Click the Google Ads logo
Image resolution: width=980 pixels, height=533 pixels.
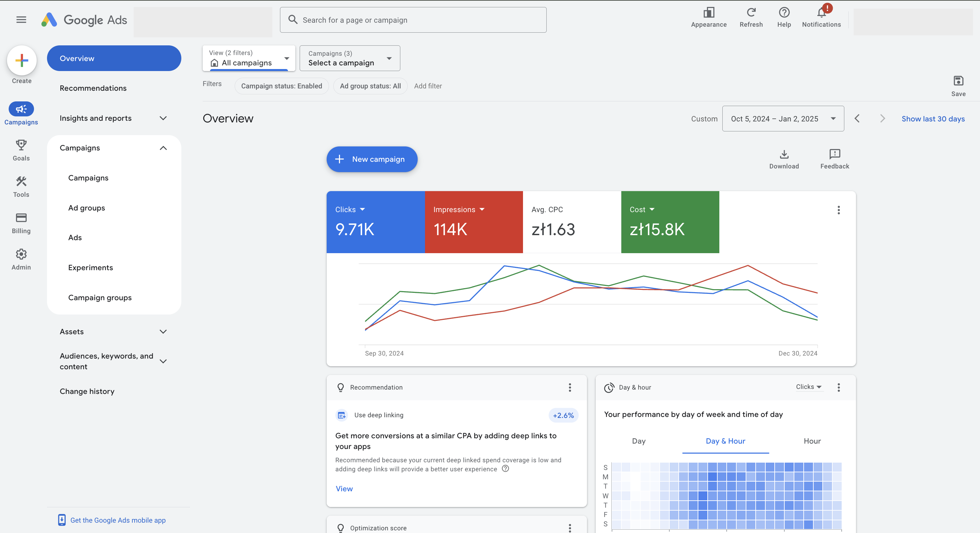pos(84,20)
